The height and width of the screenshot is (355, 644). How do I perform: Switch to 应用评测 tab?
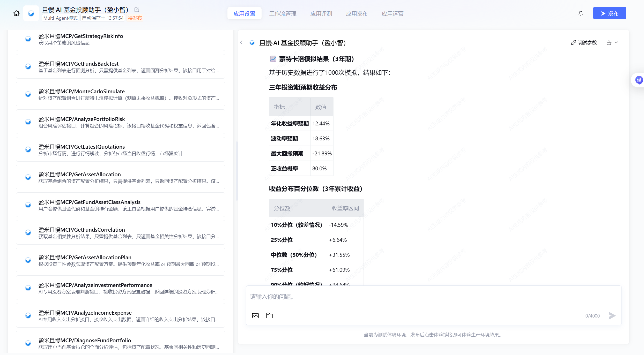tap(321, 13)
